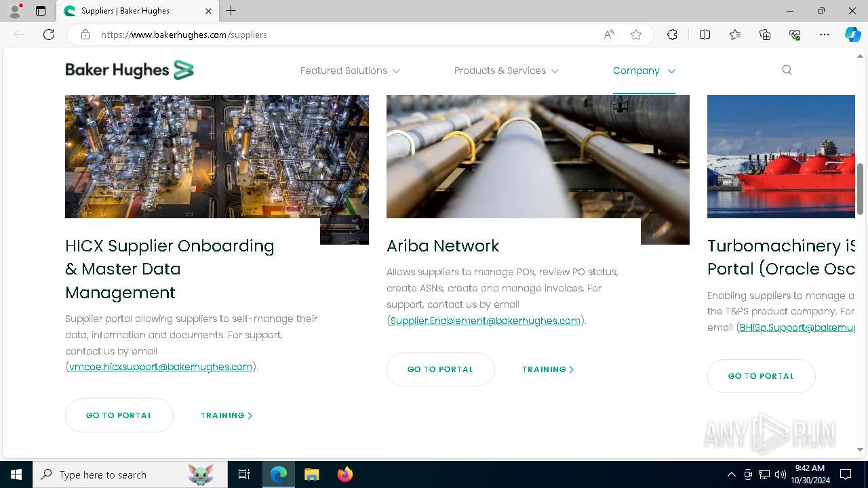868x488 pixels.
Task: Open network status tray icon
Action: pyautogui.click(x=764, y=474)
